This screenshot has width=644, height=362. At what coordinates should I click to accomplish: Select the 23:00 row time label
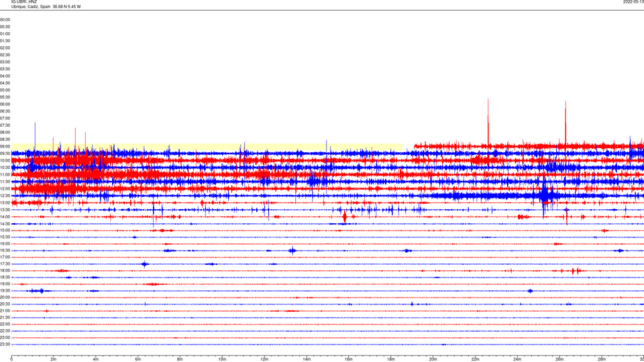[x=5, y=337]
